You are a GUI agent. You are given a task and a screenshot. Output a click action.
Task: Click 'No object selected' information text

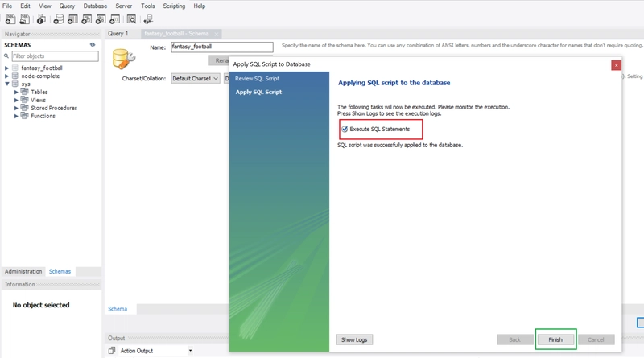[x=41, y=305]
